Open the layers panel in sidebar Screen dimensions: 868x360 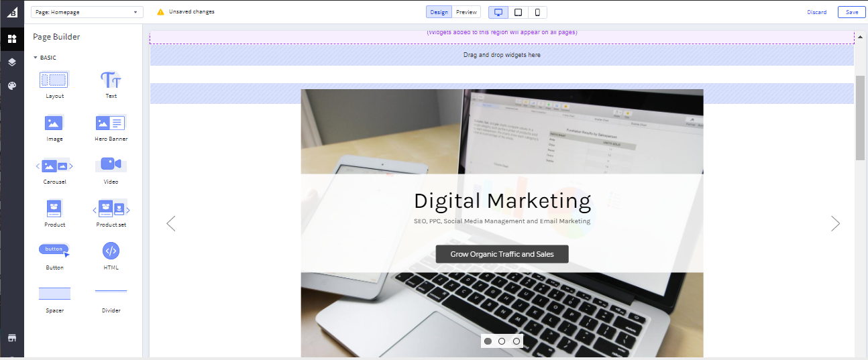point(12,62)
